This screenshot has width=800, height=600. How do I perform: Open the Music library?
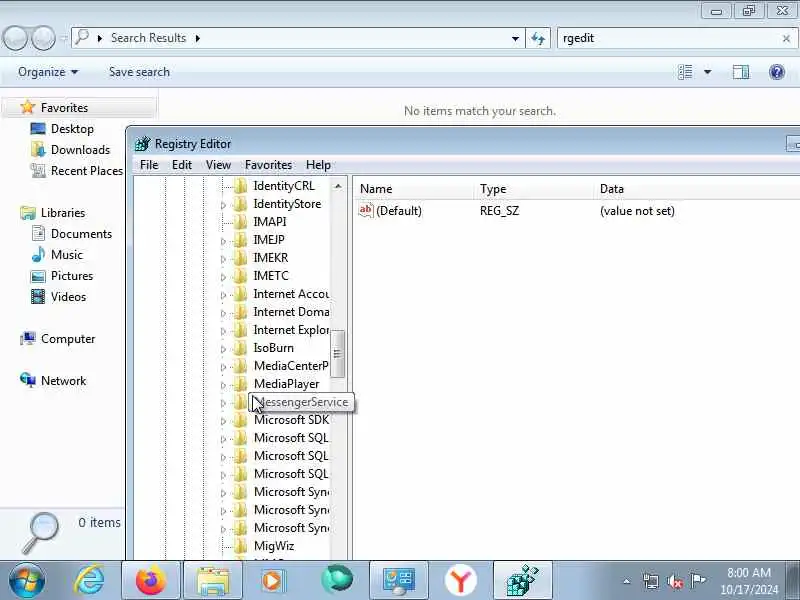66,255
